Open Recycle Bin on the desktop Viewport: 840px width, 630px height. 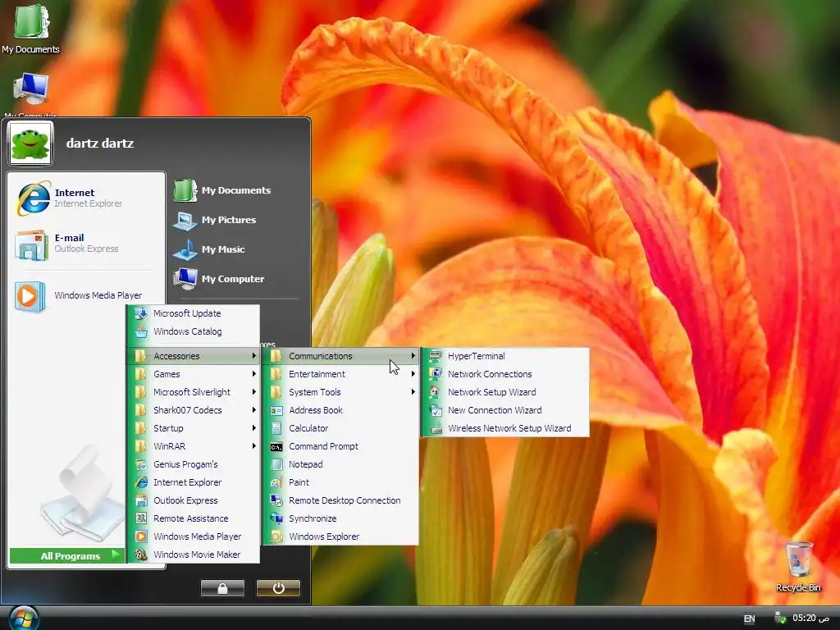(x=798, y=567)
